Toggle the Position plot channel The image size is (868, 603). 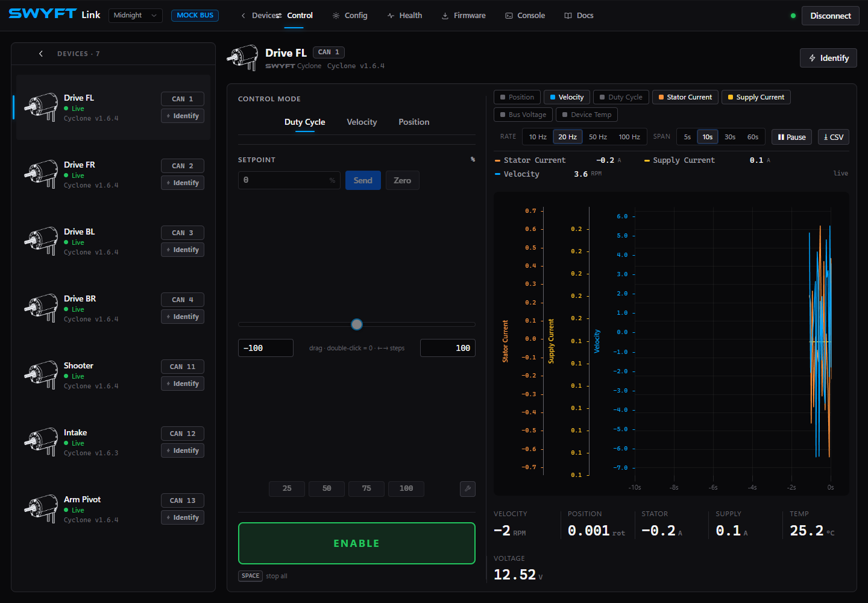coord(517,97)
